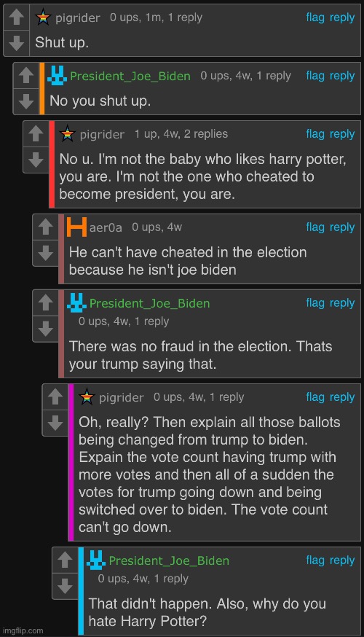The image size is (364, 637).
Task: Open President_Joe_Biden username in "No you shut up" comment
Action: [130, 76]
